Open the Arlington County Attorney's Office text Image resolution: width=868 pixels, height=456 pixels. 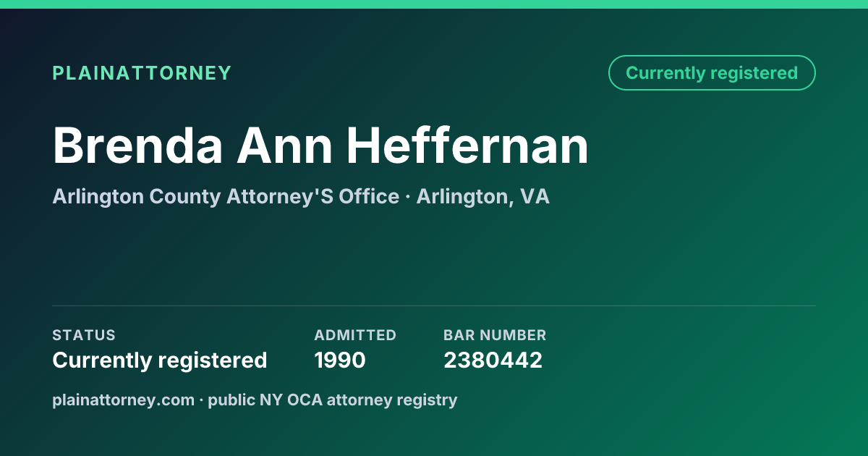(x=226, y=196)
